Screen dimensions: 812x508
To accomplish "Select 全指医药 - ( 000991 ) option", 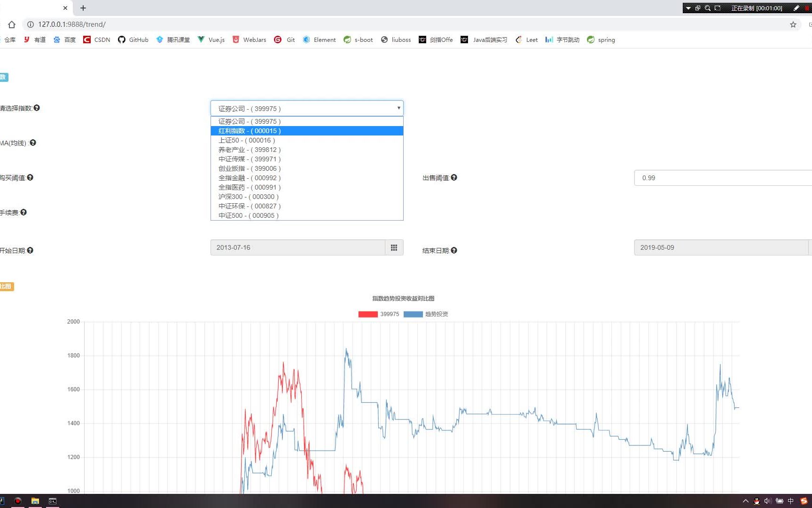I will click(307, 187).
